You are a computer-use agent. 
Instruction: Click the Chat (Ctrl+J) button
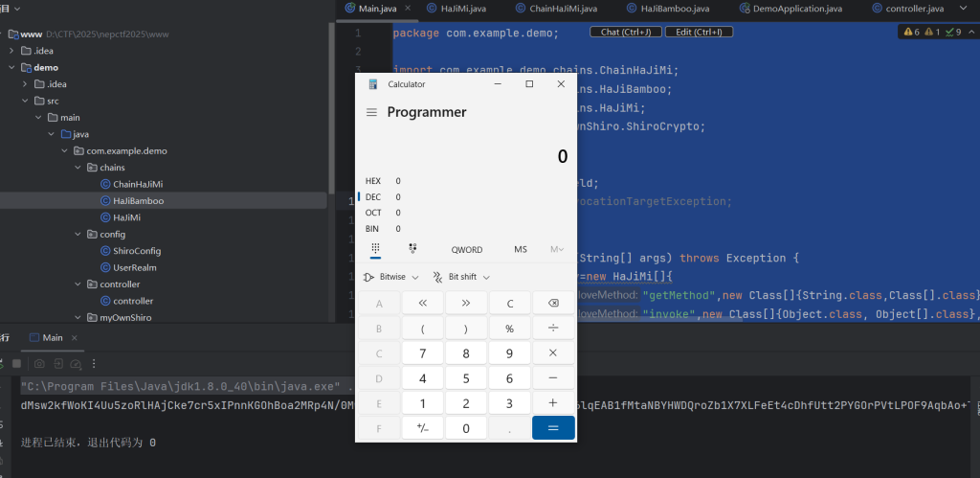coord(625,32)
